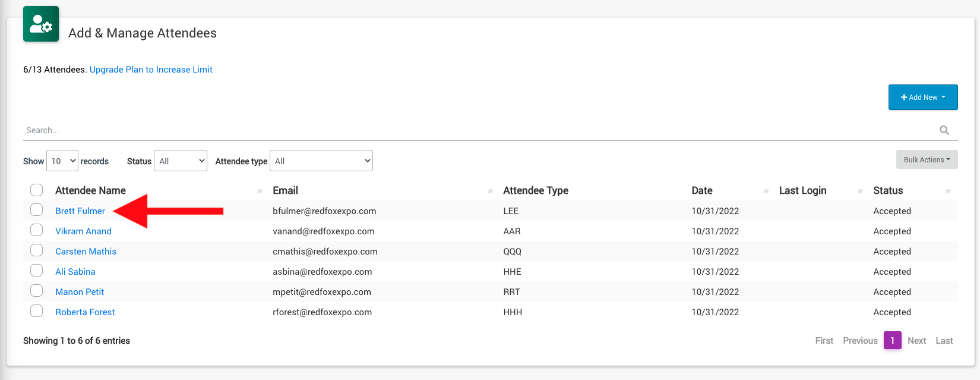Open the Add New dropdown button
The image size is (980, 380).
tap(922, 98)
